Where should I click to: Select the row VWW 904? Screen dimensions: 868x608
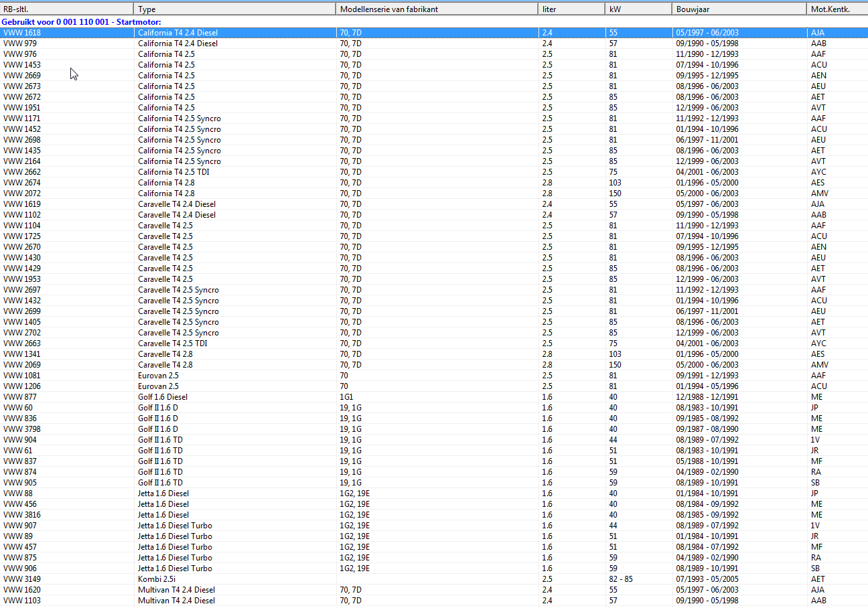pos(434,440)
